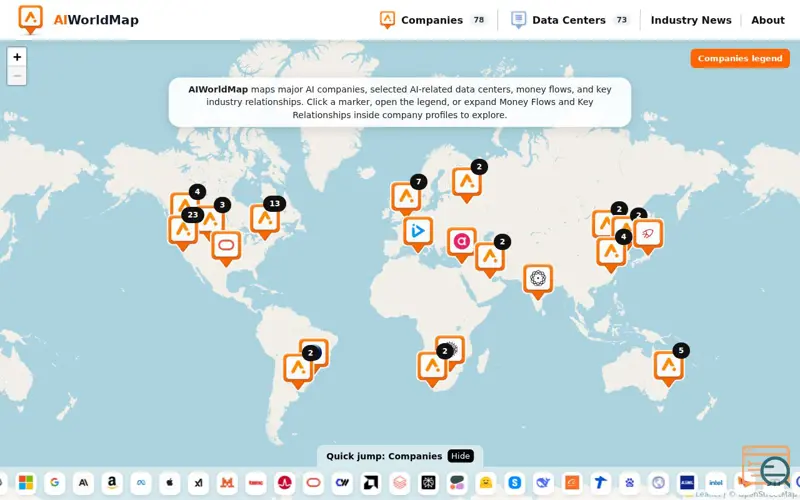Expand the cluster of 2 over Russia
The height and width of the screenshot is (500, 800).
(467, 184)
